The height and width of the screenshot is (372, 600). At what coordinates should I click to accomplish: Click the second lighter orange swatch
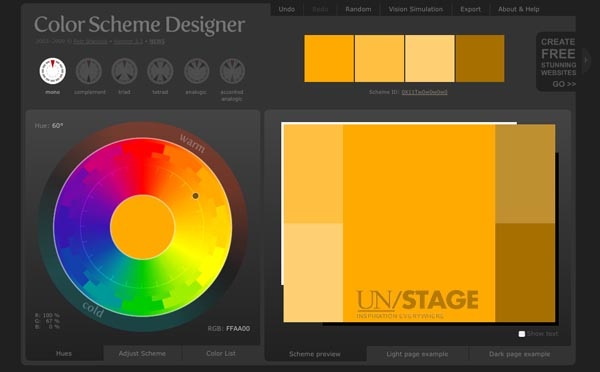tap(379, 59)
